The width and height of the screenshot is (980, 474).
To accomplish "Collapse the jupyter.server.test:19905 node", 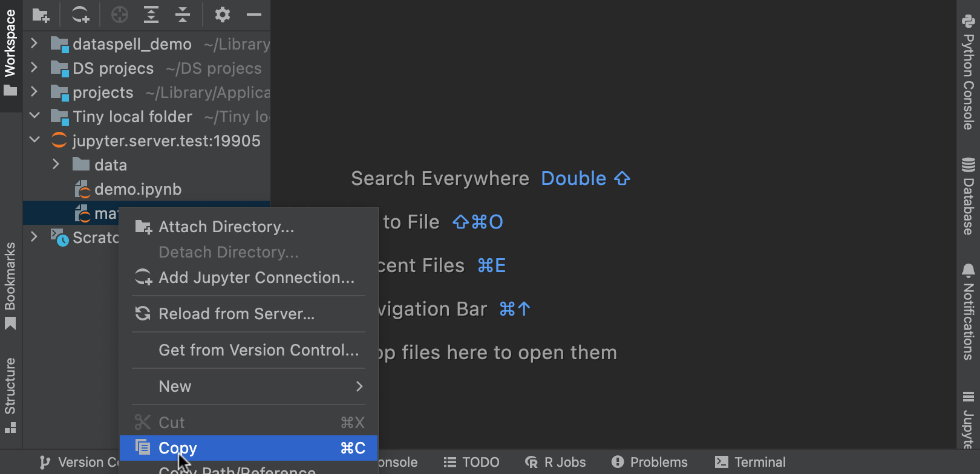I will tap(34, 140).
